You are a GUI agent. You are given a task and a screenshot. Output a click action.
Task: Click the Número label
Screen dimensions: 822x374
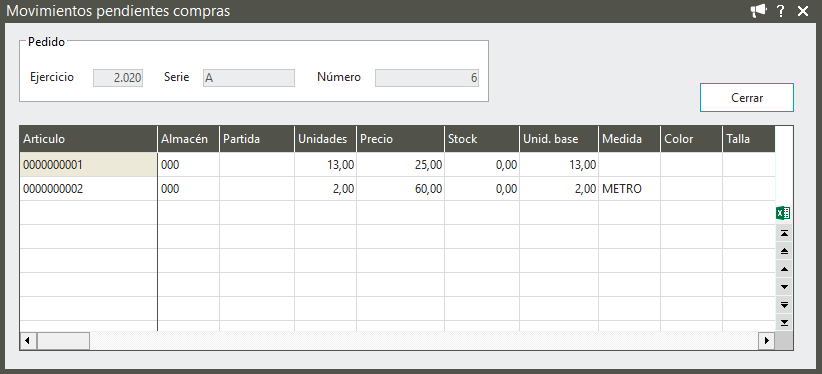pos(339,77)
